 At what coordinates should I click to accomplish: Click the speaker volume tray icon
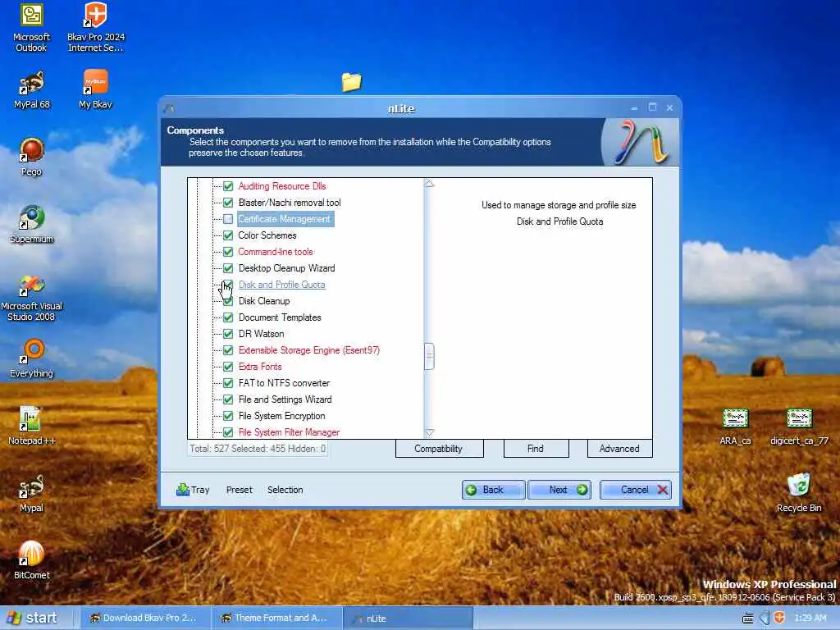click(765, 618)
